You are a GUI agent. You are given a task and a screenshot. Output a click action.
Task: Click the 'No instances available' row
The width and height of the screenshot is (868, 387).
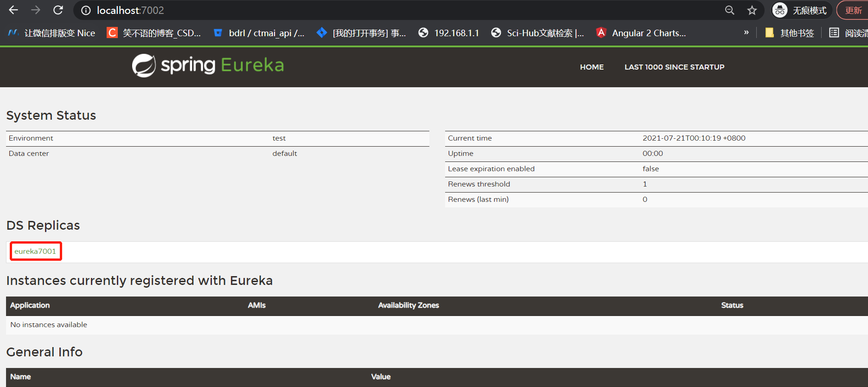click(x=437, y=325)
